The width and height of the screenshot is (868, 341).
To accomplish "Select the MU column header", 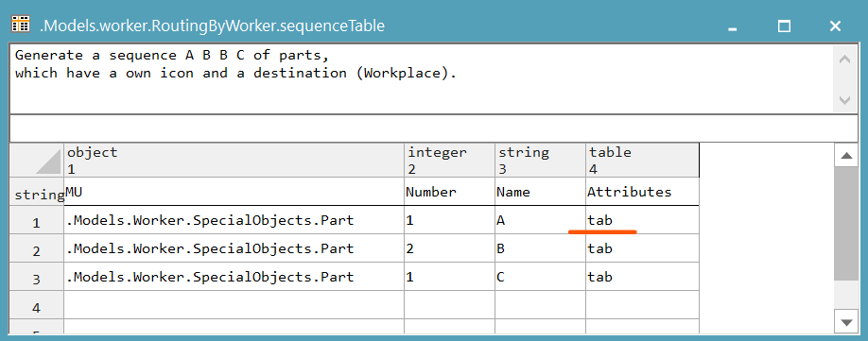I will [x=234, y=192].
